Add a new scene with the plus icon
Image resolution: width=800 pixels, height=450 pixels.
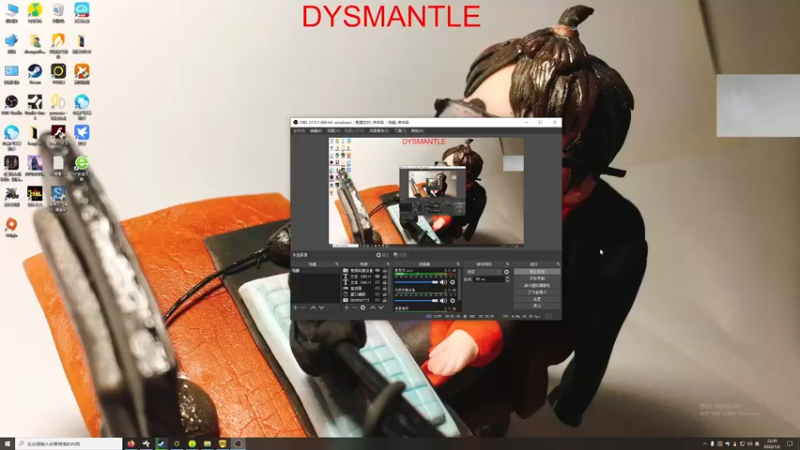(295, 308)
